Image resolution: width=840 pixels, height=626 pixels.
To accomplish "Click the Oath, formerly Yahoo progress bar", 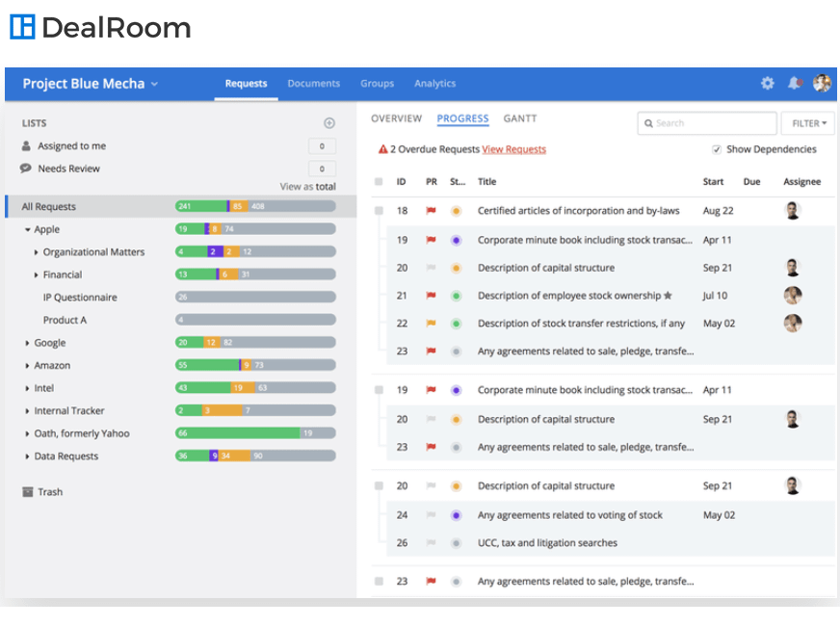I will [x=255, y=432].
